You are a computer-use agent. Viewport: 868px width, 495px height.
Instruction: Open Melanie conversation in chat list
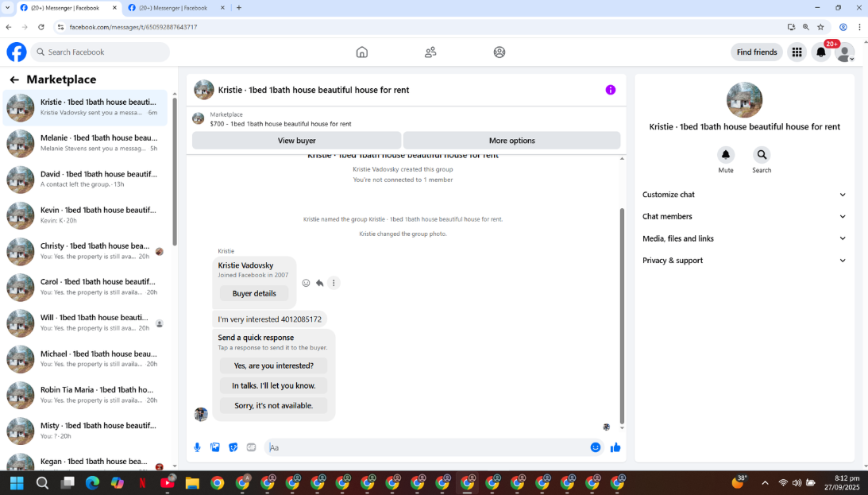(85, 143)
